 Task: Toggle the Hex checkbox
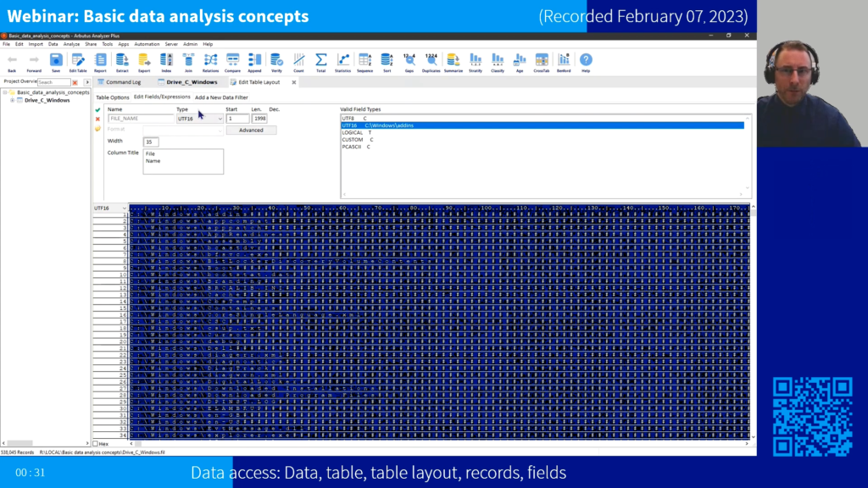96,444
